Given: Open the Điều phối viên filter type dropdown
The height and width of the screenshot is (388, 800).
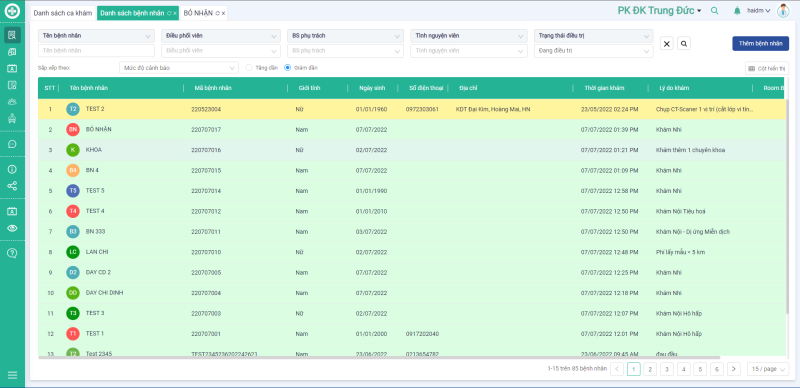Looking at the screenshot, I should coord(221,36).
